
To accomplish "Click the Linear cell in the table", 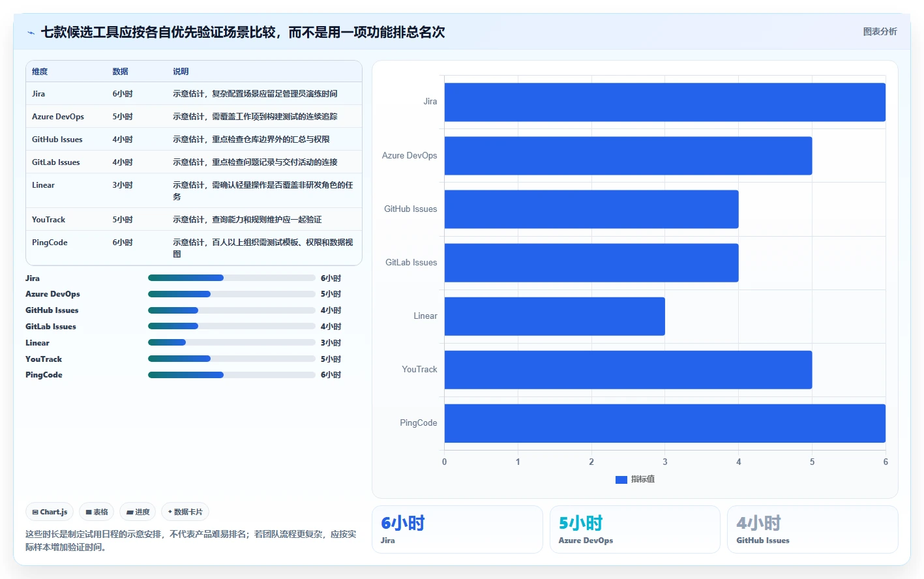I will click(43, 185).
